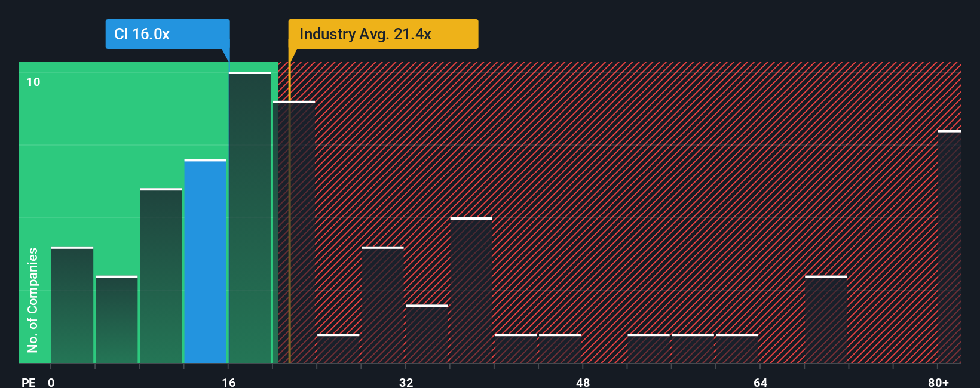980x388 pixels.
Task: Click the bar starting at PE 28
Action: tap(382, 305)
